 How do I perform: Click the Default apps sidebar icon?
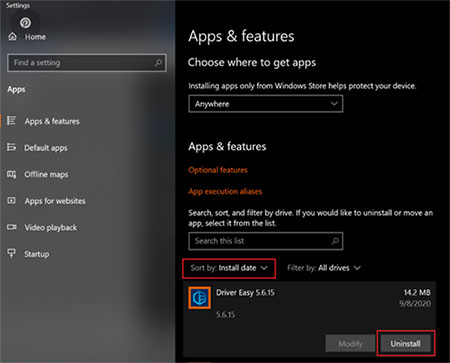[12, 147]
